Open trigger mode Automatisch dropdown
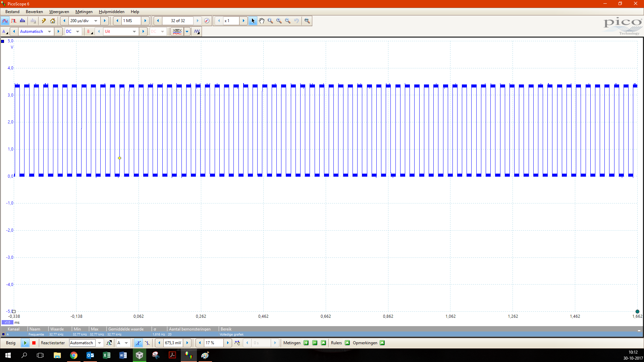 click(x=99, y=343)
